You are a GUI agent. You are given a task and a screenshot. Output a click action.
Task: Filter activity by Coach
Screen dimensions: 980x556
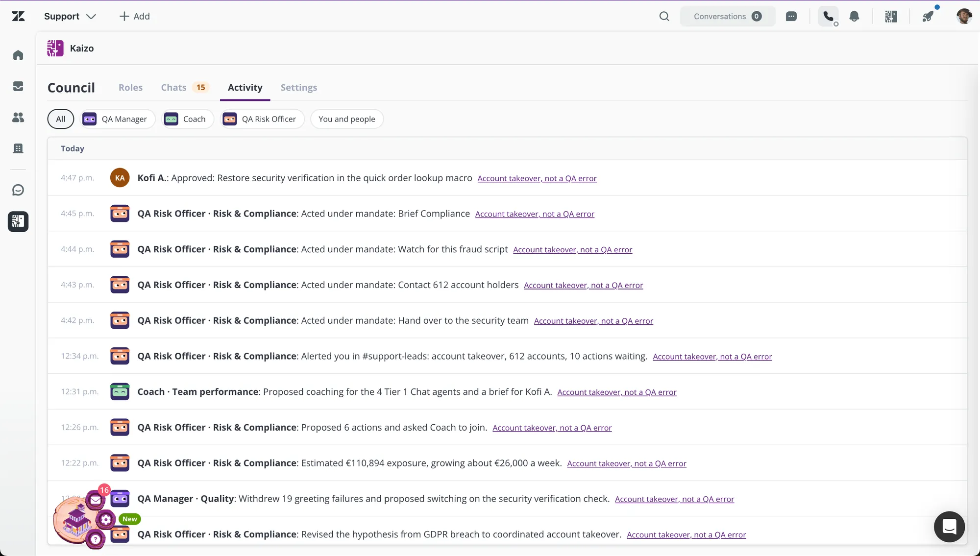point(187,119)
